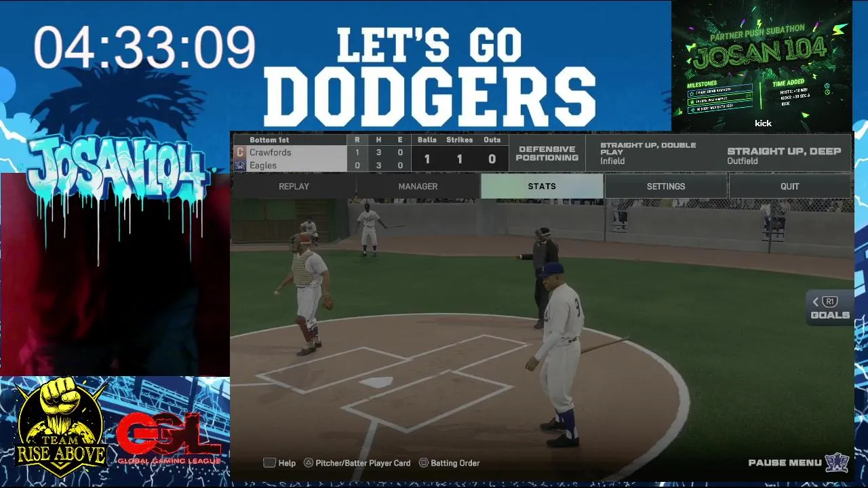Image resolution: width=868 pixels, height=488 pixels.
Task: Click the Help button prompt
Action: tap(279, 463)
